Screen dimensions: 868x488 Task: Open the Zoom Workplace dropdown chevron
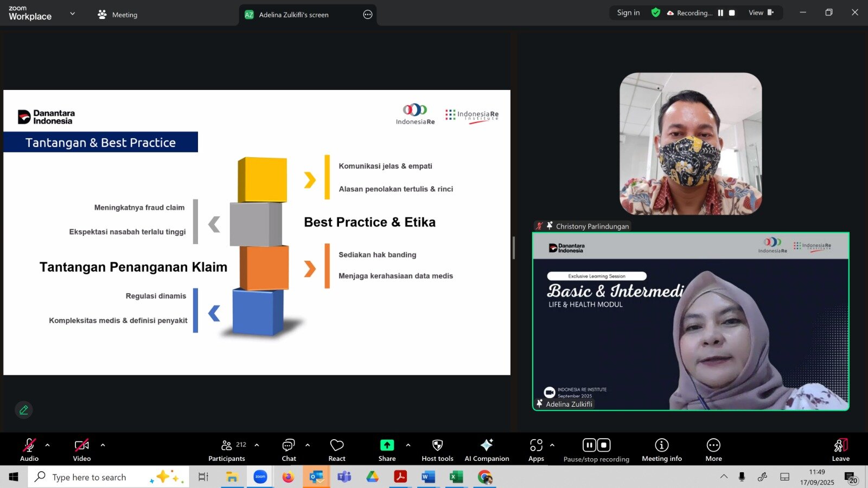(73, 14)
